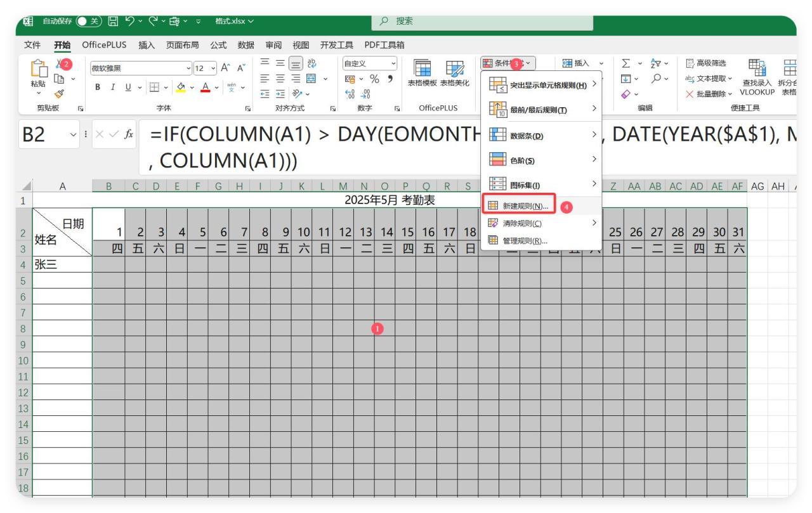The width and height of the screenshot is (812, 513).
Task: Click the 高级筛选 button
Action: (x=707, y=63)
